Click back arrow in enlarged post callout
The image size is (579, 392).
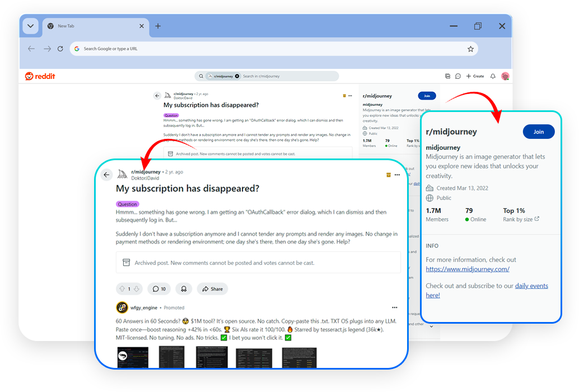click(106, 175)
